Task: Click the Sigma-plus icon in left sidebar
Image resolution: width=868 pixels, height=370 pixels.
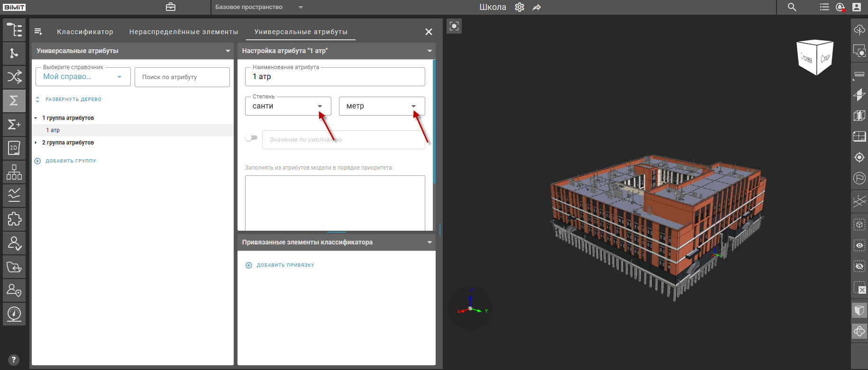Action: 14,125
